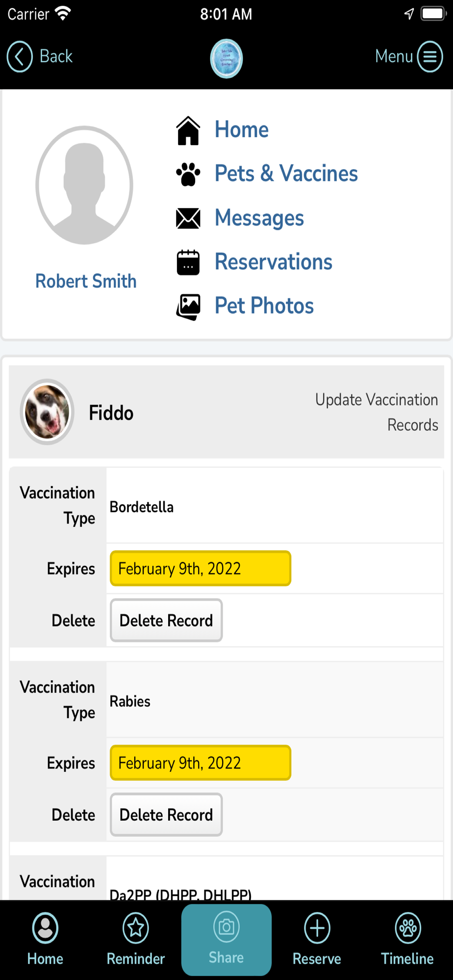
Task: Tap Fiddo's pet photo thumbnail
Action: coord(47,412)
